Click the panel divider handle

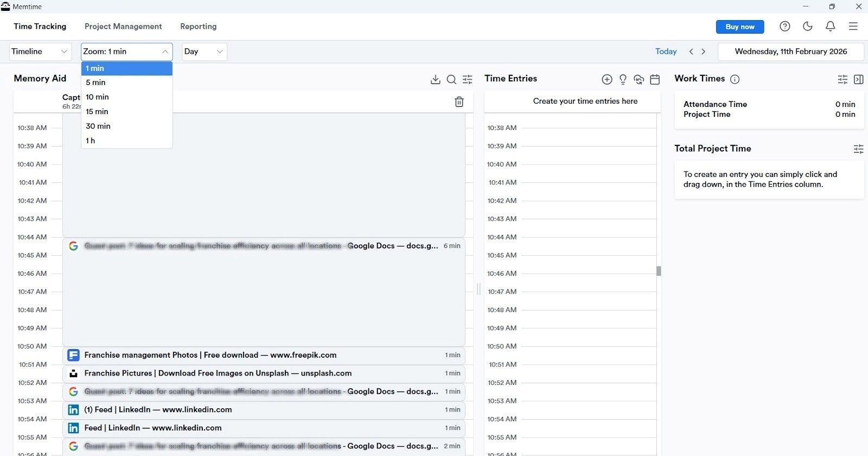point(478,289)
